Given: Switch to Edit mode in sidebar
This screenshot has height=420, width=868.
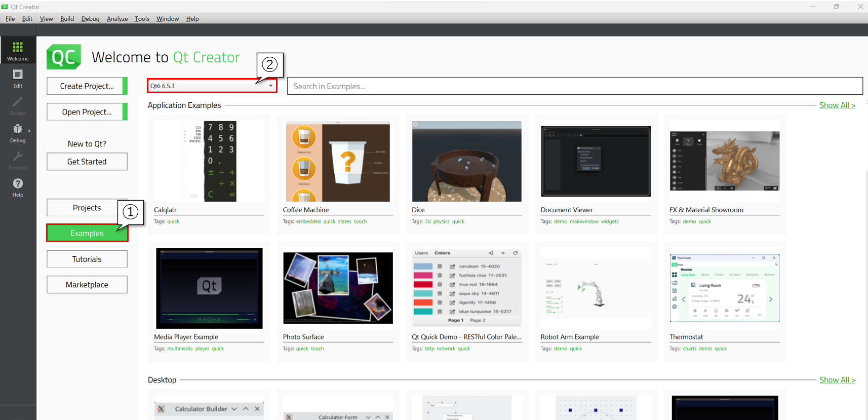Looking at the screenshot, I should click(18, 78).
